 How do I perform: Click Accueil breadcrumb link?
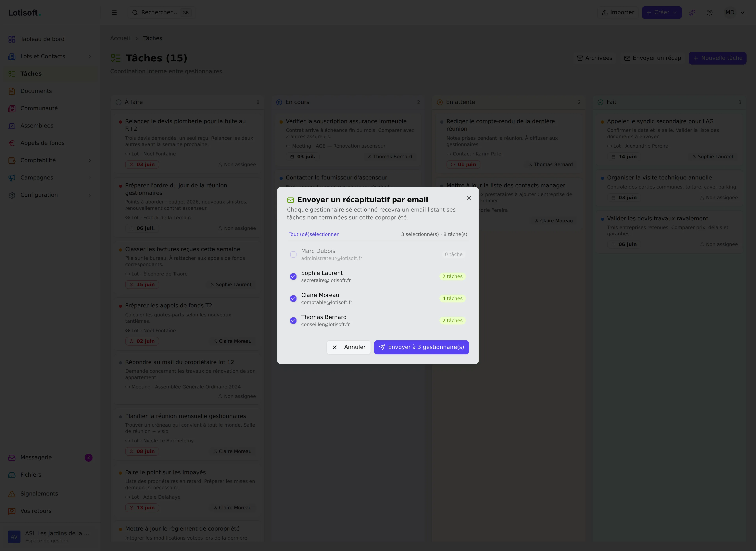point(120,38)
